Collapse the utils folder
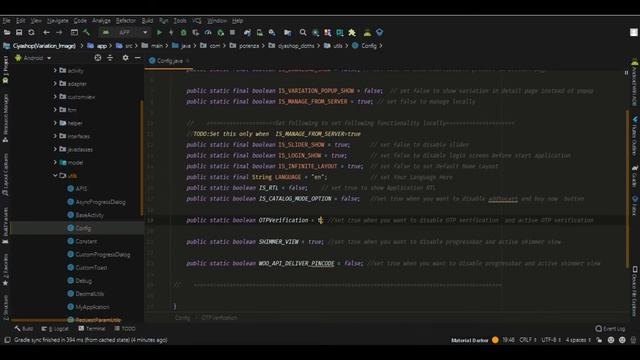 pos(55,176)
